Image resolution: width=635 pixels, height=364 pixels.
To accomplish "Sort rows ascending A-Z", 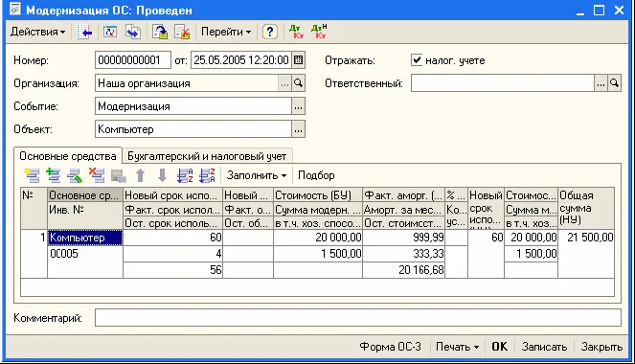I will (185, 175).
